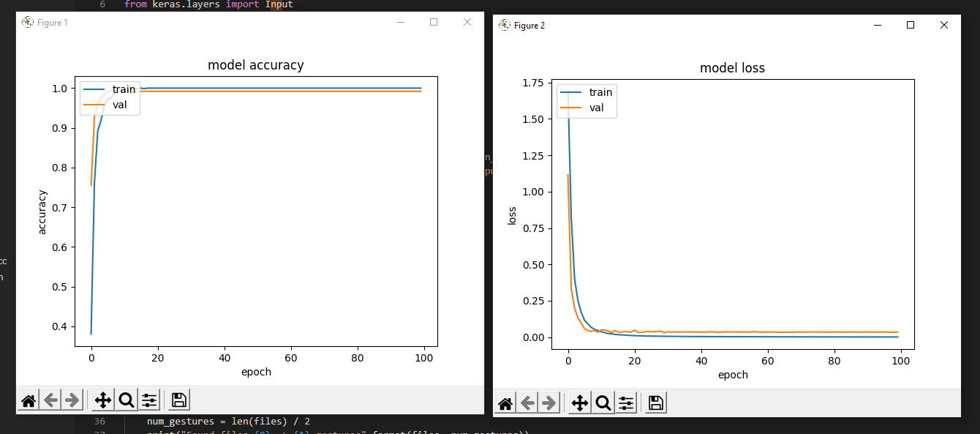This screenshot has width=980, height=434.
Task: Close the Figure 1 window
Action: [467, 22]
